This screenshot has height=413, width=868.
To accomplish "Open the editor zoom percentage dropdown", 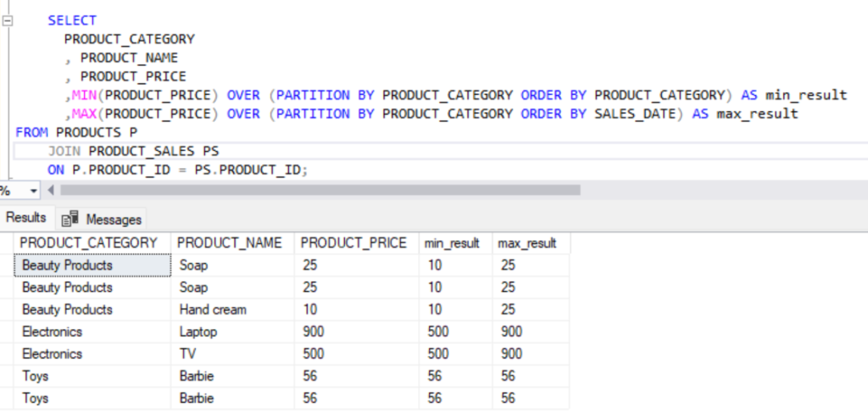I will 34,190.
